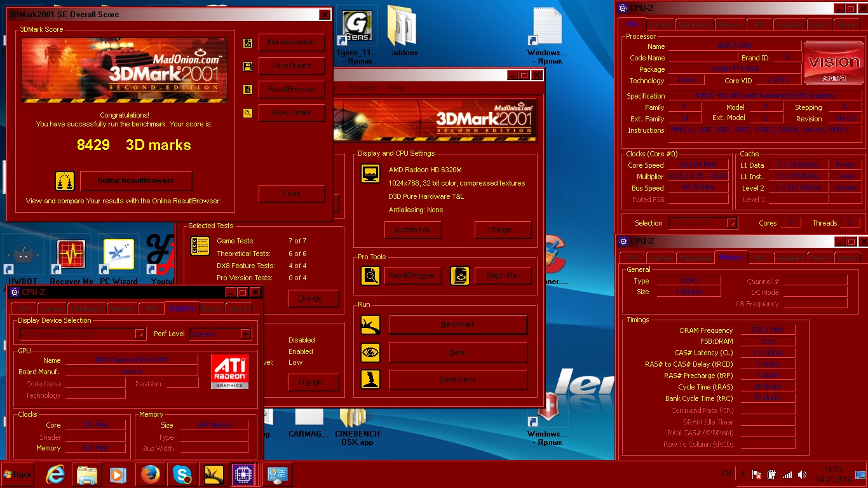Click the Selected Tests checklist icon
The height and width of the screenshot is (488, 868).
click(200, 246)
